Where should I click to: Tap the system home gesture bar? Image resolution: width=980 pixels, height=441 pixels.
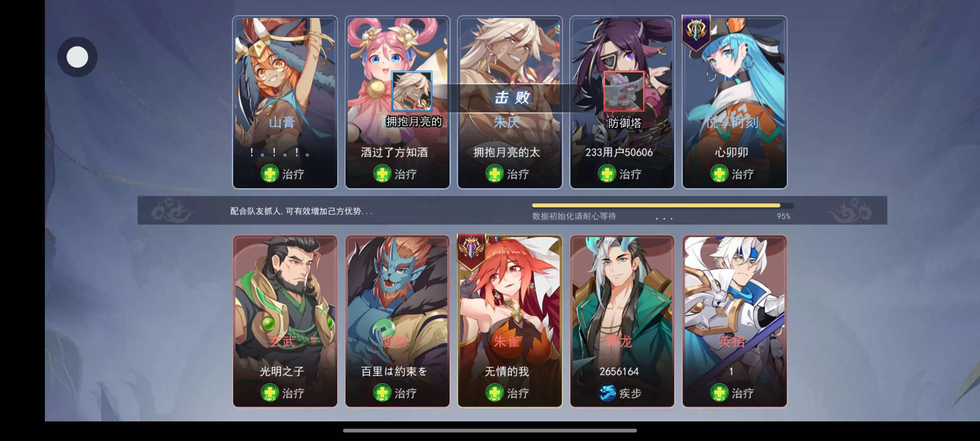490,430
